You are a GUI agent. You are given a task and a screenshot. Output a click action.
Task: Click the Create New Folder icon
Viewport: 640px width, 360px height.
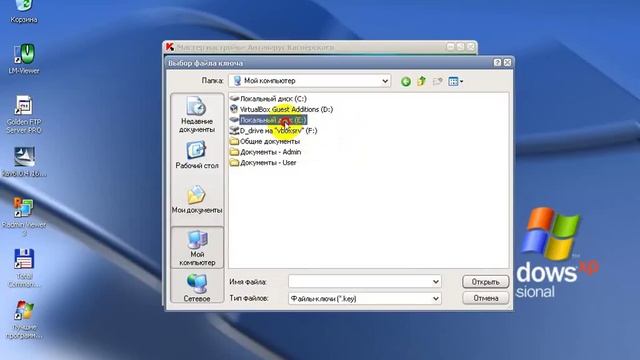tap(438, 81)
